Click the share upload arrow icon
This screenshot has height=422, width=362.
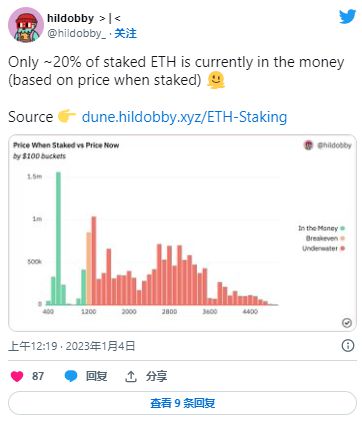[x=131, y=376]
